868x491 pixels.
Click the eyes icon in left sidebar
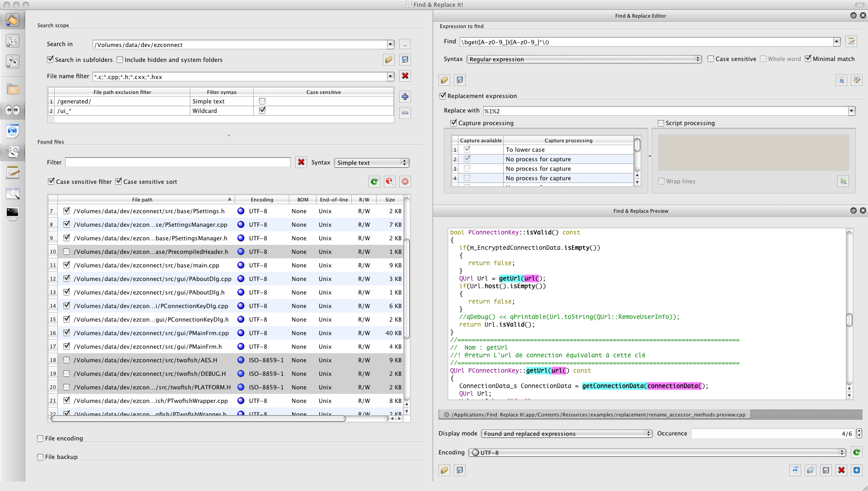(x=13, y=110)
